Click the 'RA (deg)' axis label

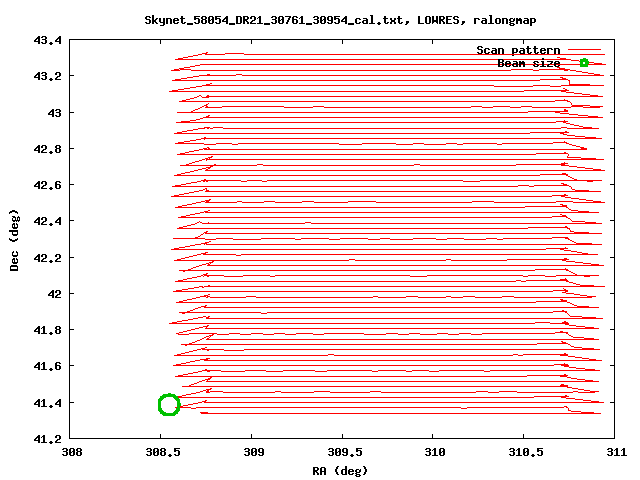[340, 471]
